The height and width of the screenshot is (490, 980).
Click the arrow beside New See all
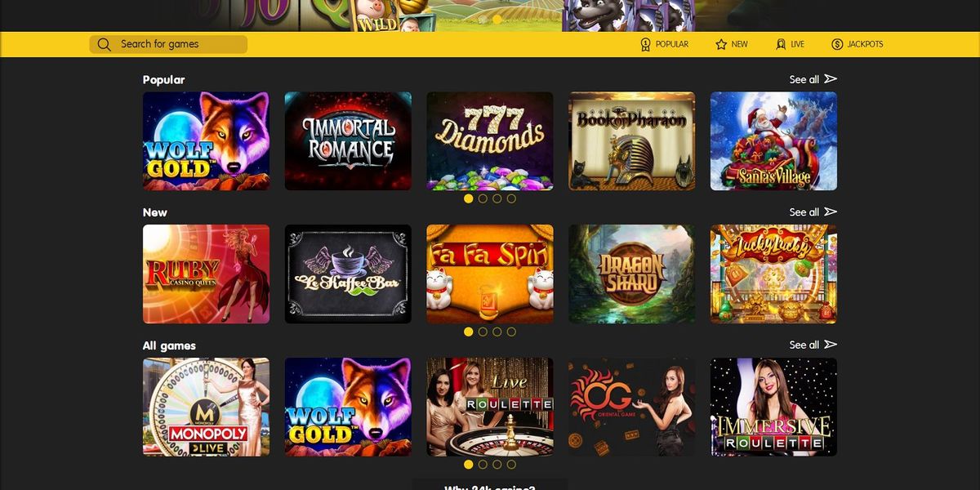tap(831, 212)
